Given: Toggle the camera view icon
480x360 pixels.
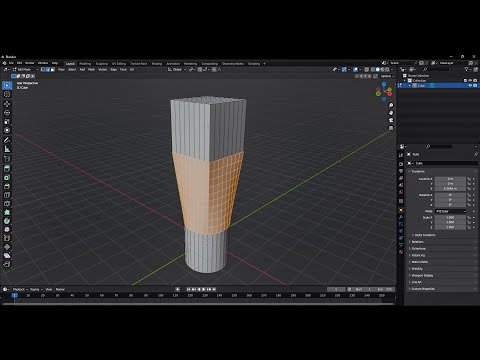Looking at the screenshot, I should pyautogui.click(x=391, y=120).
